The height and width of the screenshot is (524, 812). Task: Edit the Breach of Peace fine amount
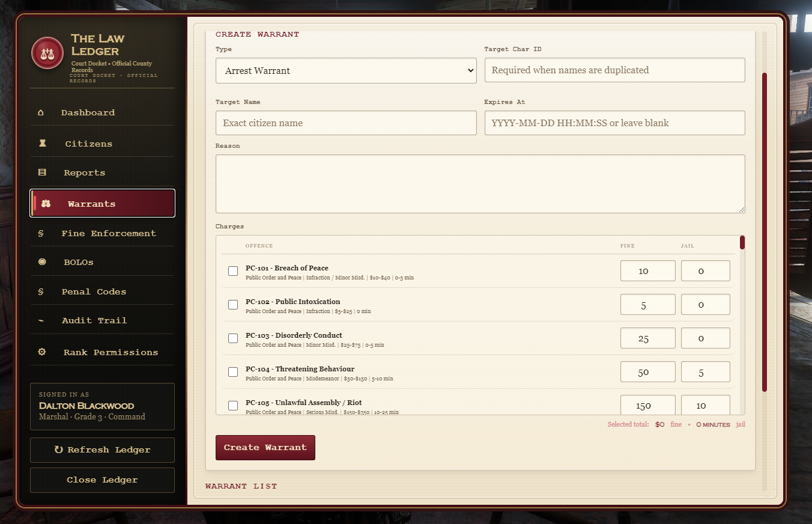tap(648, 270)
